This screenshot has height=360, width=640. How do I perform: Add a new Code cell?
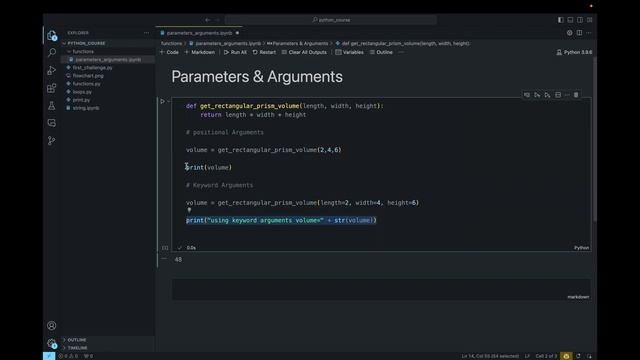click(169, 52)
